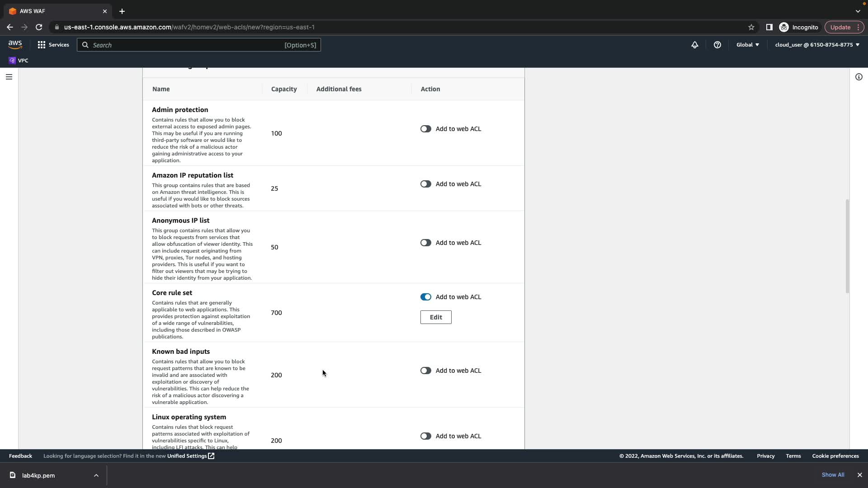Open the info panel icon
Screen dimensions: 868x488
[859, 77]
